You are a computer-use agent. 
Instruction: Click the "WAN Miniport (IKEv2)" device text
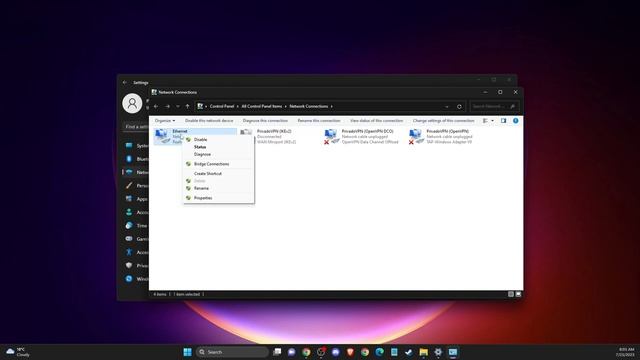(277, 142)
